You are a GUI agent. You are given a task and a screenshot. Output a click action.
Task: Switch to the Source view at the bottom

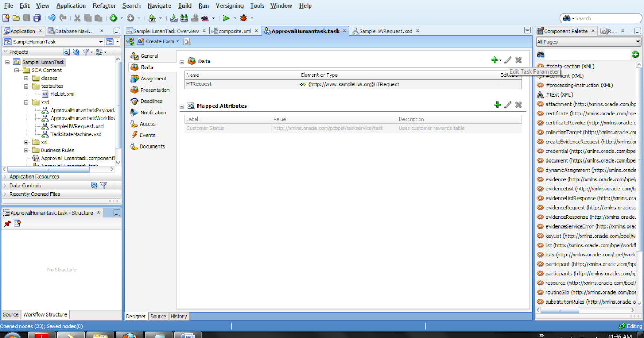tap(158, 316)
